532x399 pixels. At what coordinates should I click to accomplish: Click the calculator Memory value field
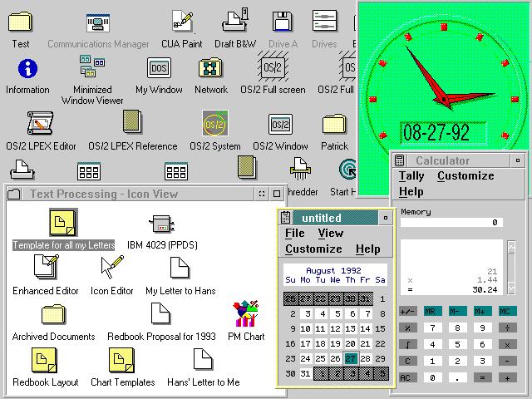[451, 222]
